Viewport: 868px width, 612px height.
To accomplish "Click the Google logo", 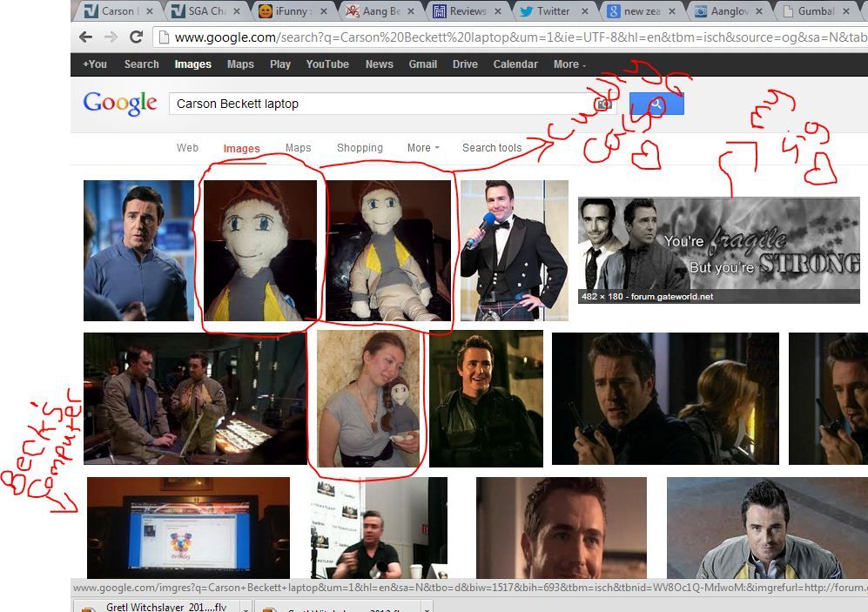I will 120,104.
